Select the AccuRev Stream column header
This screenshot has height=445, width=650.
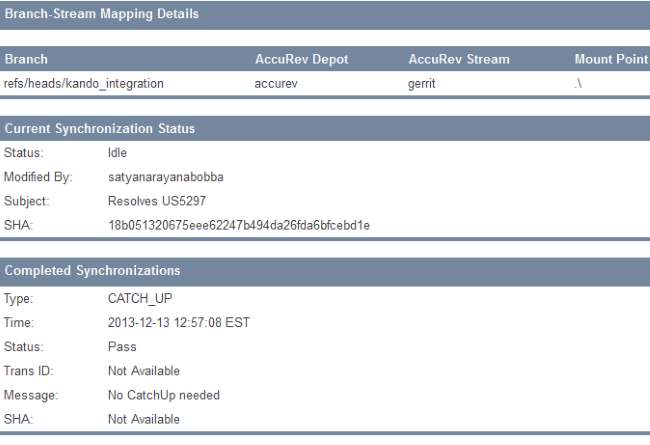coord(459,59)
